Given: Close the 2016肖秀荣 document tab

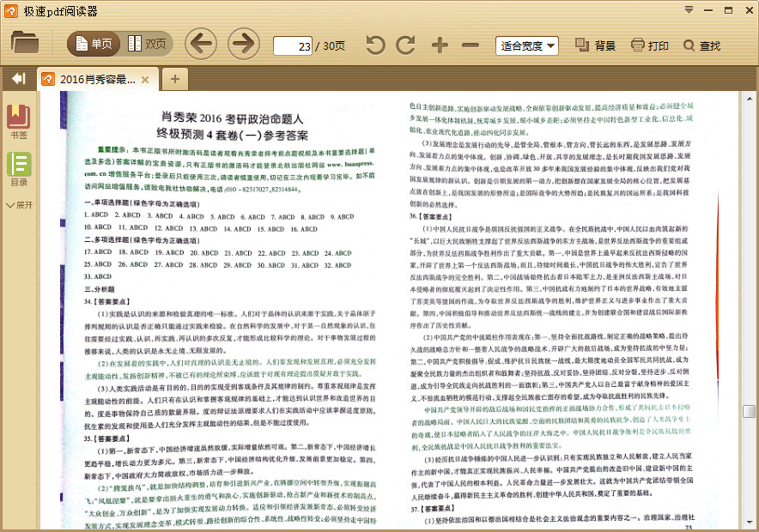Looking at the screenshot, I should click(x=145, y=80).
